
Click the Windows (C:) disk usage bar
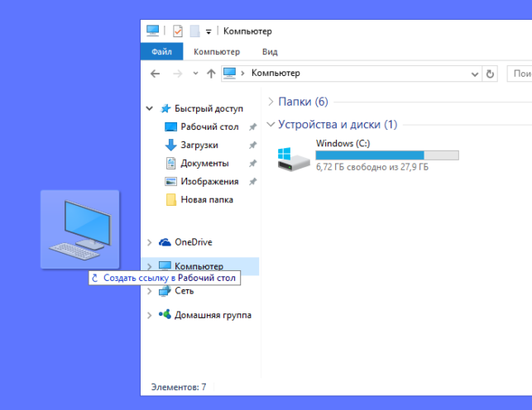(x=387, y=155)
